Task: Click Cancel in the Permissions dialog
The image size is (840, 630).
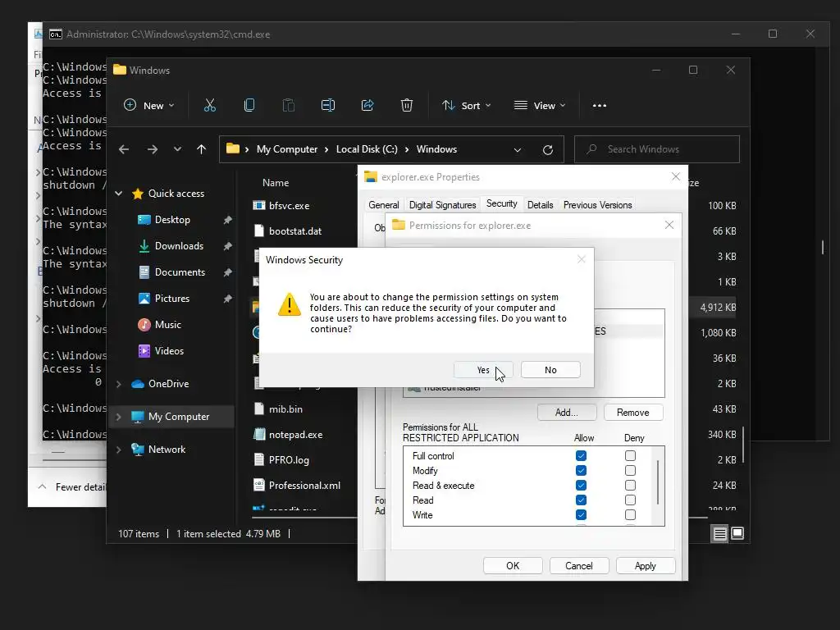Action: click(579, 566)
